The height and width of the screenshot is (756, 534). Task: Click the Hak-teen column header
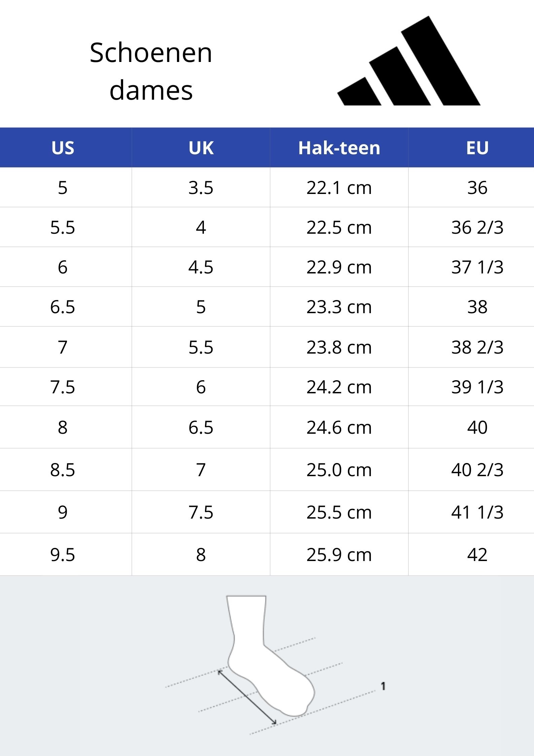click(x=339, y=148)
